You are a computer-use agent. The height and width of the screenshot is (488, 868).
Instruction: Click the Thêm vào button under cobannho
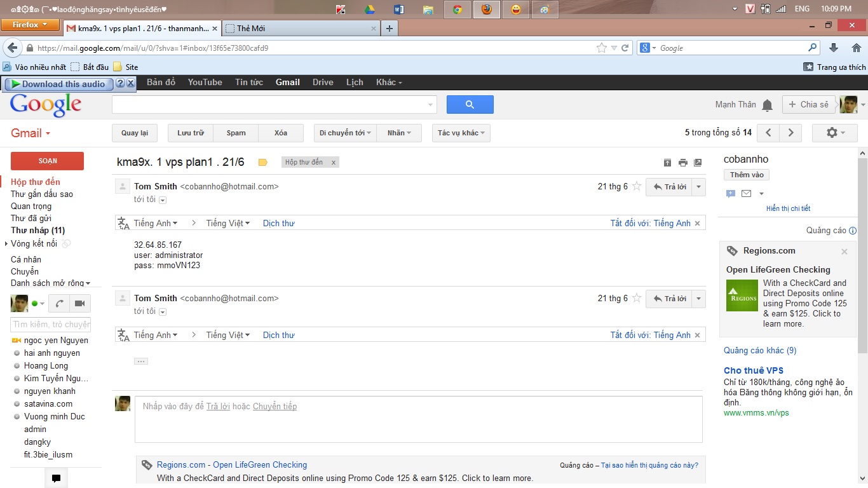point(747,175)
